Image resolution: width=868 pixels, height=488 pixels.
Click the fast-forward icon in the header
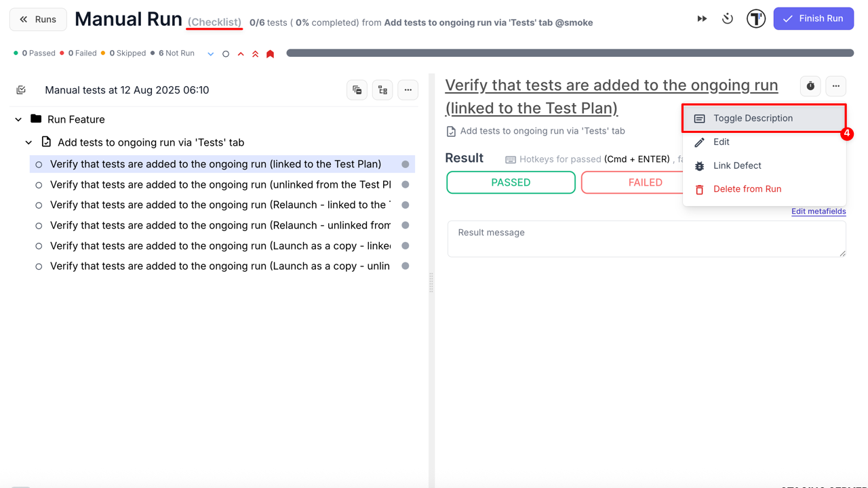[x=702, y=19]
